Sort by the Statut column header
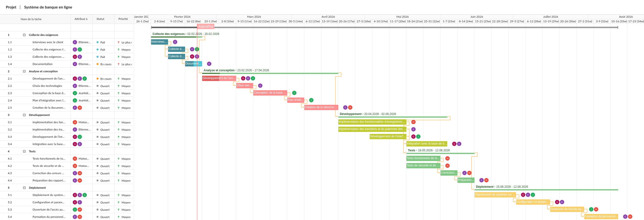The width and height of the screenshot is (644, 220). 100,19
